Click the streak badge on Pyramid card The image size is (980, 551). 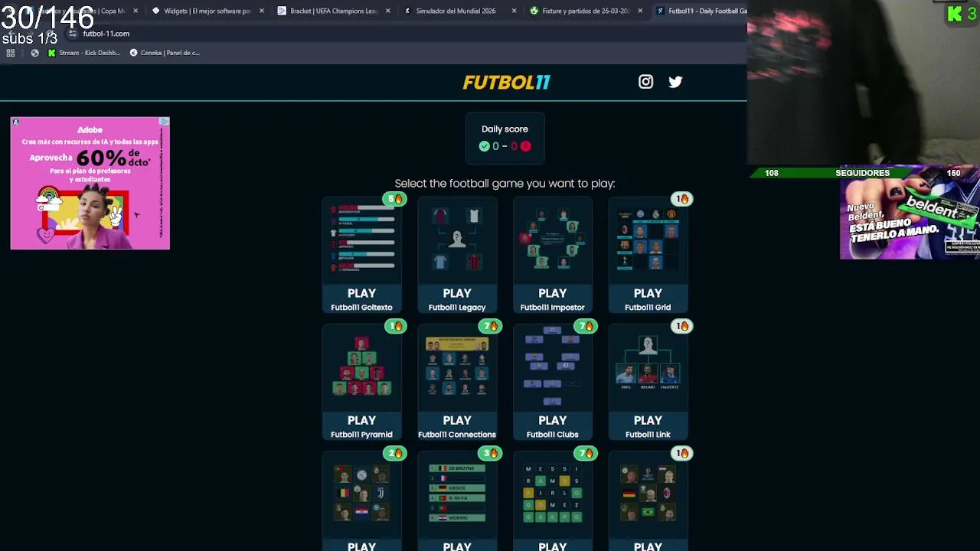click(395, 326)
